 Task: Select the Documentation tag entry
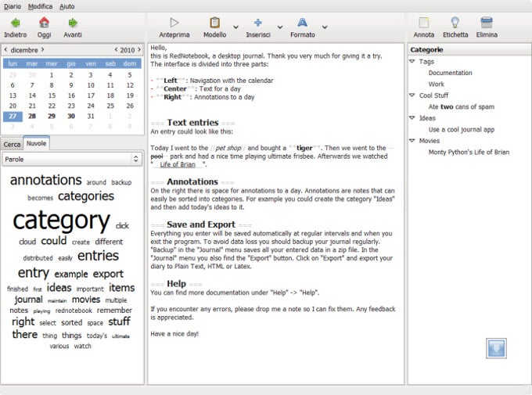[450, 73]
